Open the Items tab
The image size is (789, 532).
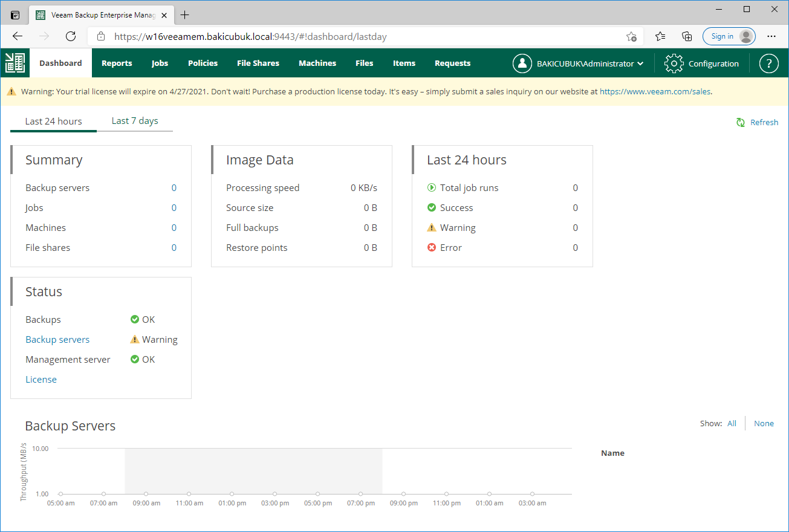[x=404, y=63]
